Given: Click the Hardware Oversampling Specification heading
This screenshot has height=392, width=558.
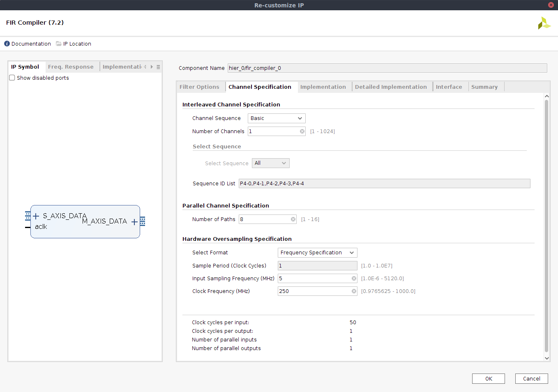Looking at the screenshot, I should coord(237,239).
